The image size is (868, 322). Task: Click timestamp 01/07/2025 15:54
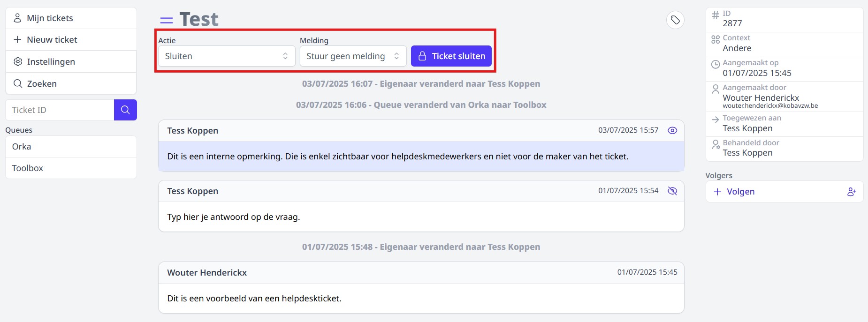click(628, 191)
